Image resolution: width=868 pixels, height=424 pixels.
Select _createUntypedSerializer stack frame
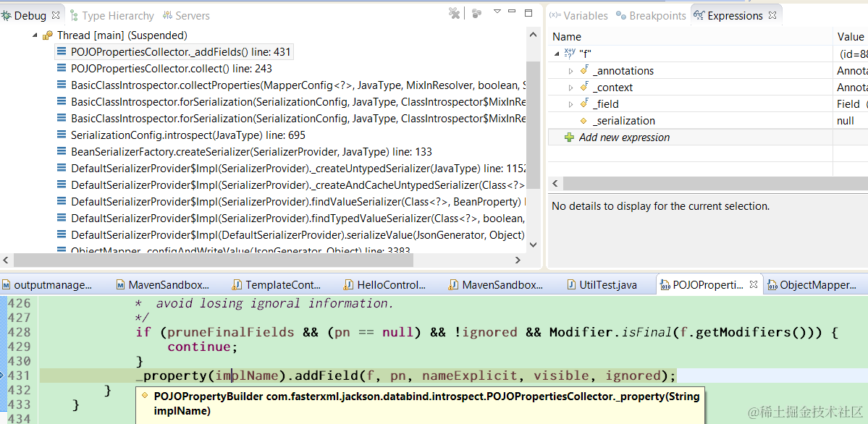pos(298,169)
